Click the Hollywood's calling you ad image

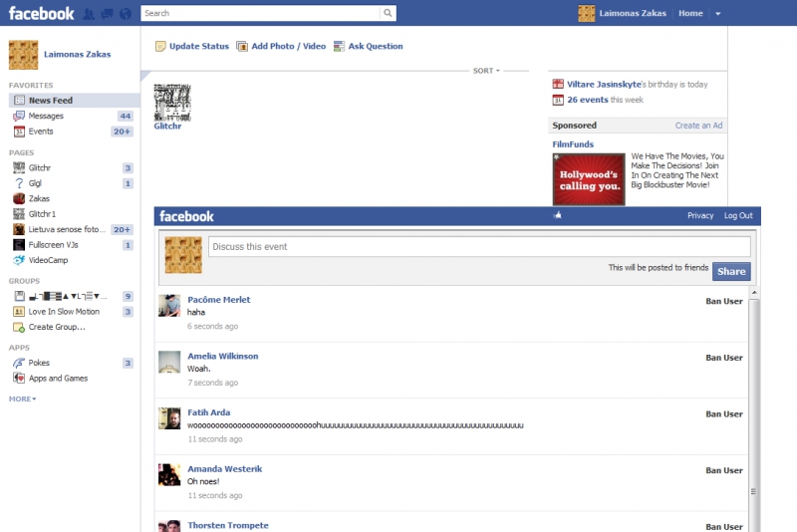tap(589, 179)
